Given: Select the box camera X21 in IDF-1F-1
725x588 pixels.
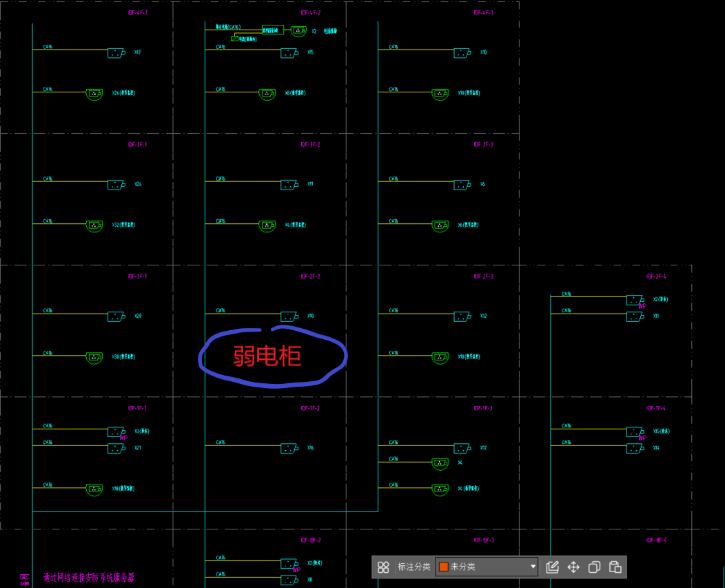Looking at the screenshot, I should 116,449.
